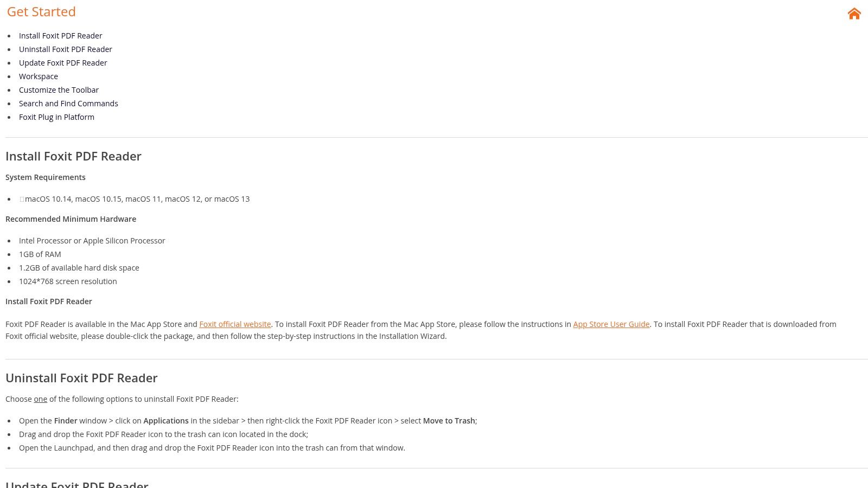The image size is (868, 488).
Task: Open the Uninstall Foxit PDF Reader topic link
Action: (65, 49)
